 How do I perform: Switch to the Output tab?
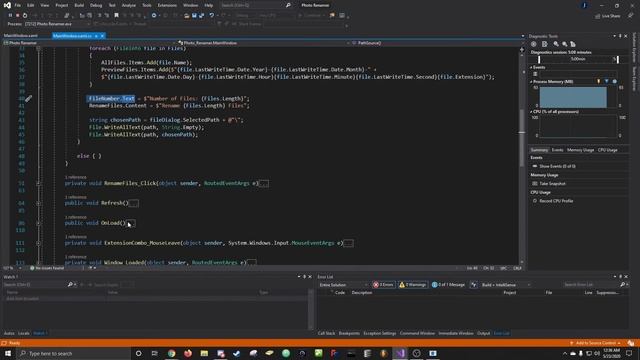pos(483,333)
